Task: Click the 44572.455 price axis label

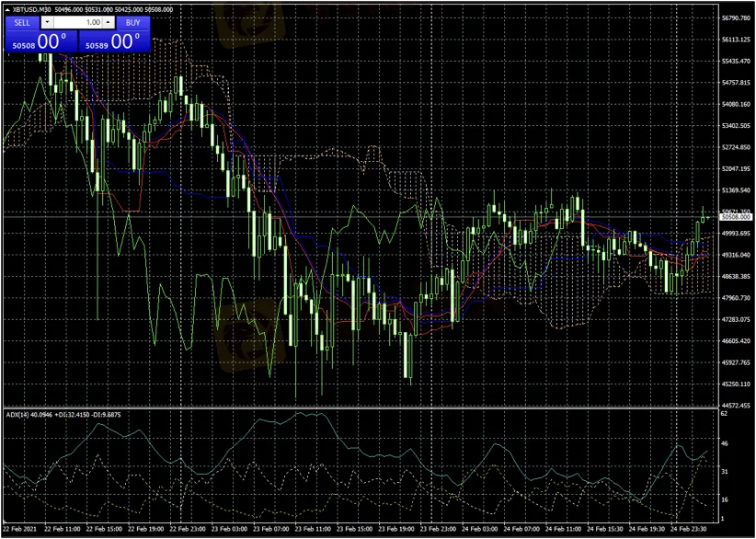Action: click(736, 406)
